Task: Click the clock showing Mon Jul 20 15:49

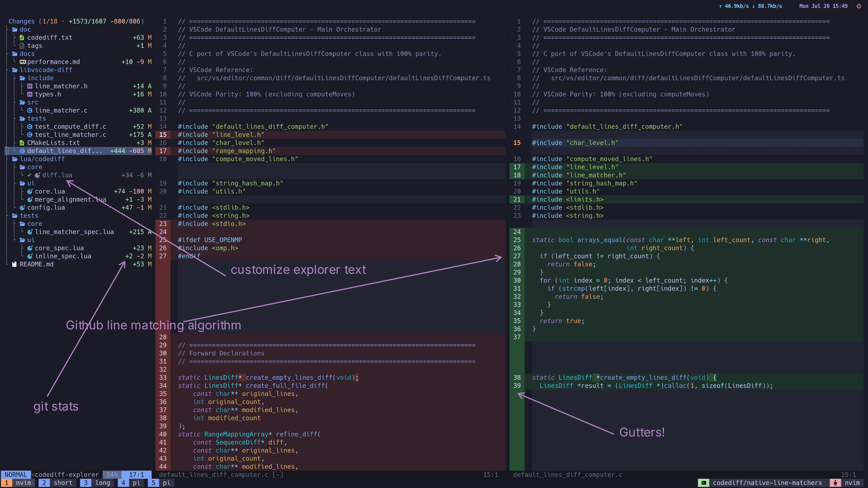Action: click(823, 6)
